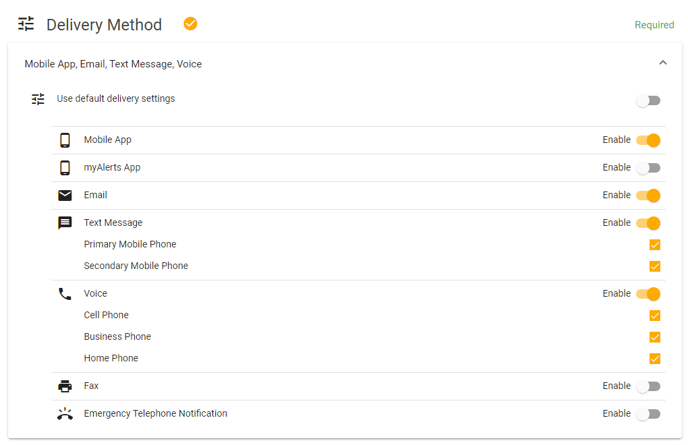
Task: Click the Voice telephone handset icon
Action: point(65,294)
